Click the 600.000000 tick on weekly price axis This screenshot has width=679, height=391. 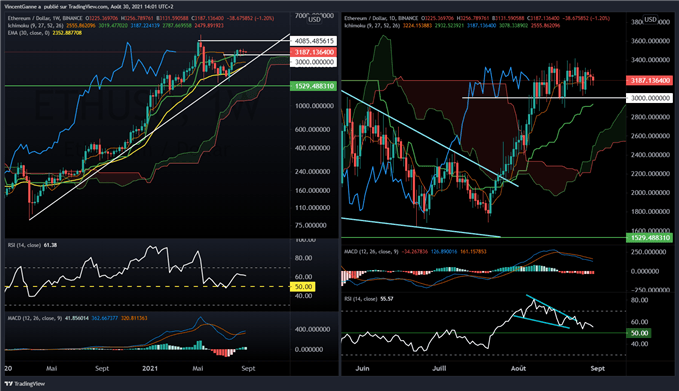[314, 129]
